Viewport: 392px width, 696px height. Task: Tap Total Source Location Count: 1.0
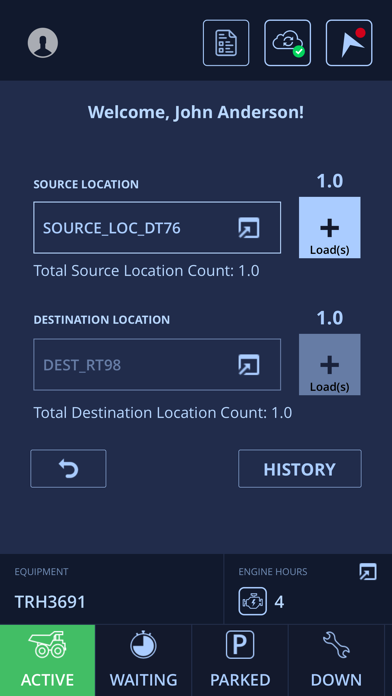pos(147,271)
